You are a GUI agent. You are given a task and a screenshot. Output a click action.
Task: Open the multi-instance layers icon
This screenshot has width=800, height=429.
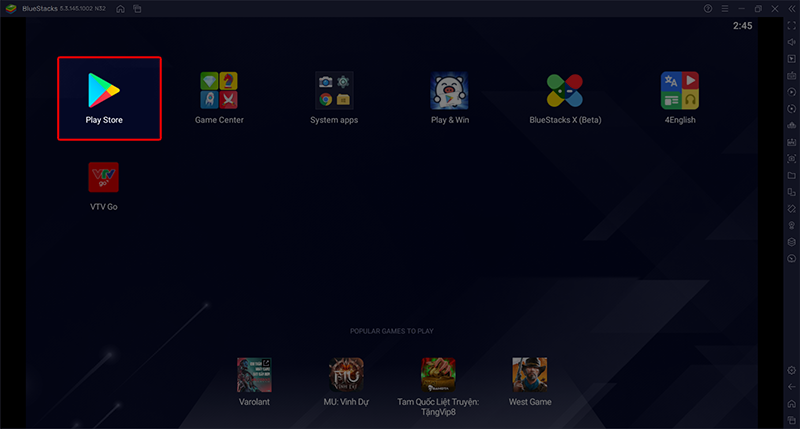(792, 242)
